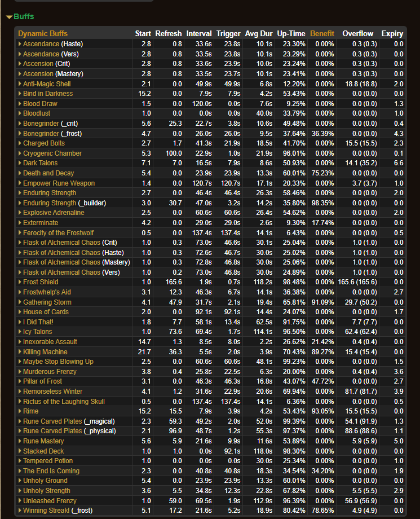Open the Remorseless Winter link
The width and height of the screenshot is (420, 519).
52,392
